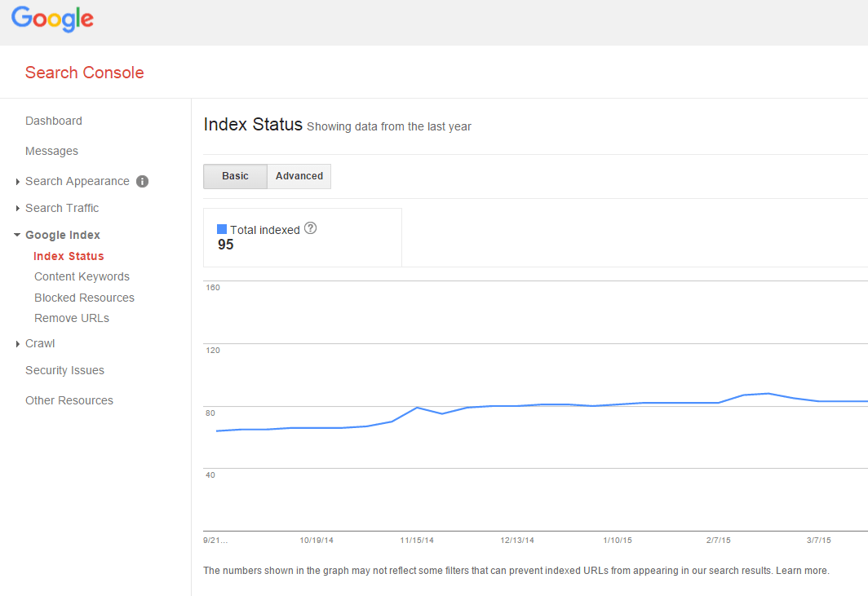Image resolution: width=868 pixels, height=596 pixels.
Task: Expand the Search Traffic arrow
Action: pyautogui.click(x=18, y=208)
